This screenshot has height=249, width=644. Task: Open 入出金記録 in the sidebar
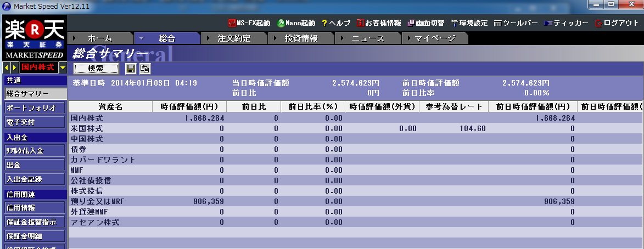(35, 179)
